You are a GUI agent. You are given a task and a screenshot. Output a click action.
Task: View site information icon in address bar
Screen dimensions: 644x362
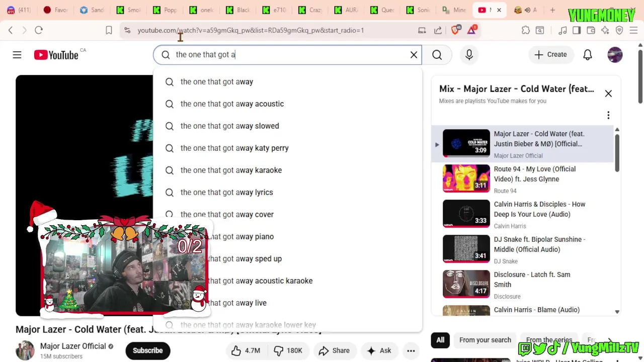[127, 30]
